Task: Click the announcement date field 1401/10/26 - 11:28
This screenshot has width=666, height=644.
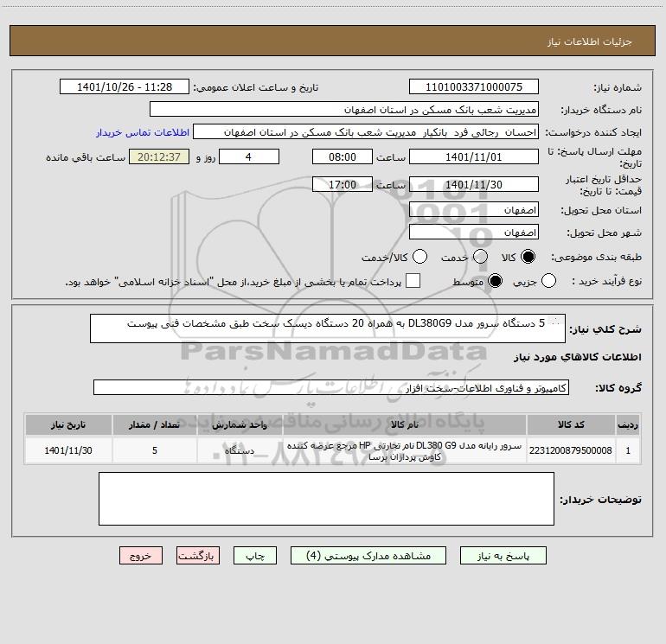Action: click(125, 87)
